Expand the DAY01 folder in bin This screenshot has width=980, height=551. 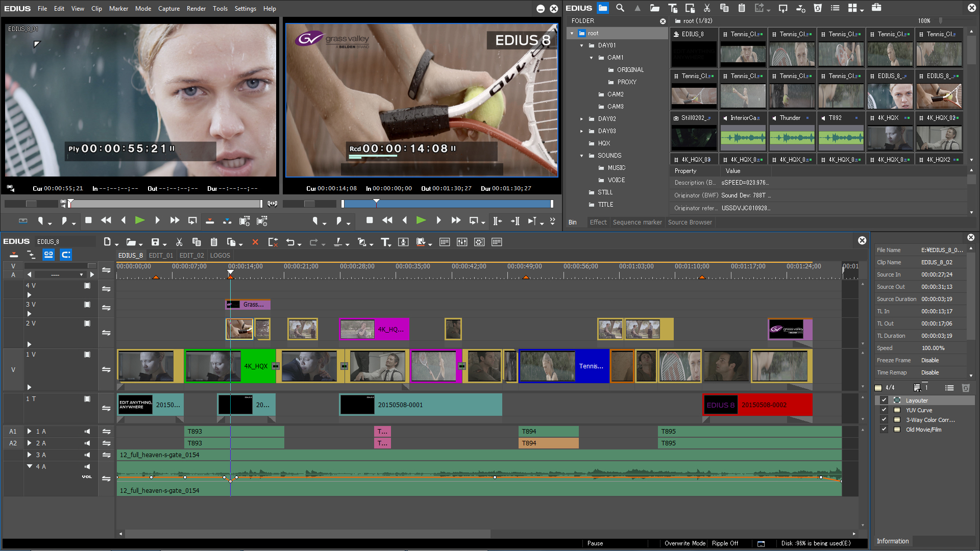point(581,45)
